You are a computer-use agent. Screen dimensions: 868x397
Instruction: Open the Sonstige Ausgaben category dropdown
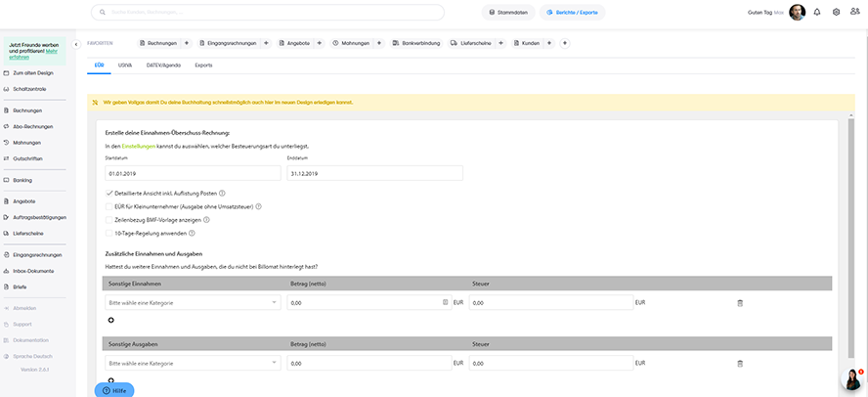[193, 363]
